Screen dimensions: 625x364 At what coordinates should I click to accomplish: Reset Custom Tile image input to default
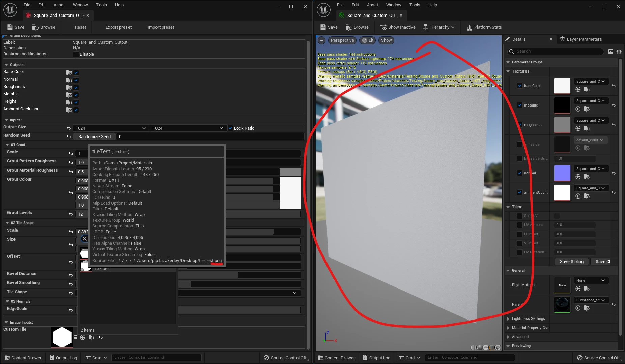[101, 337]
